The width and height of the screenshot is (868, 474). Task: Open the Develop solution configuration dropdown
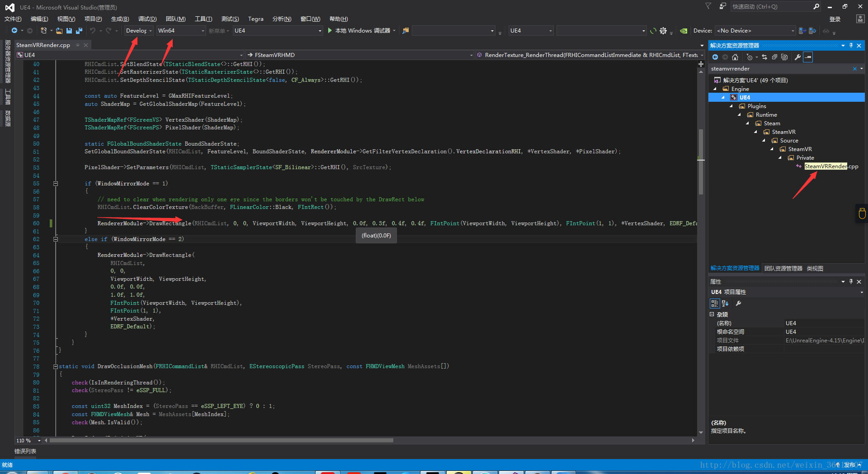139,31
